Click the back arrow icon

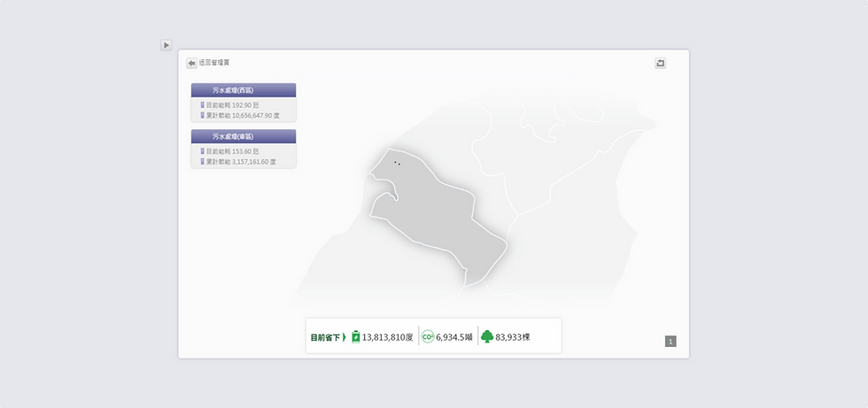click(x=191, y=63)
